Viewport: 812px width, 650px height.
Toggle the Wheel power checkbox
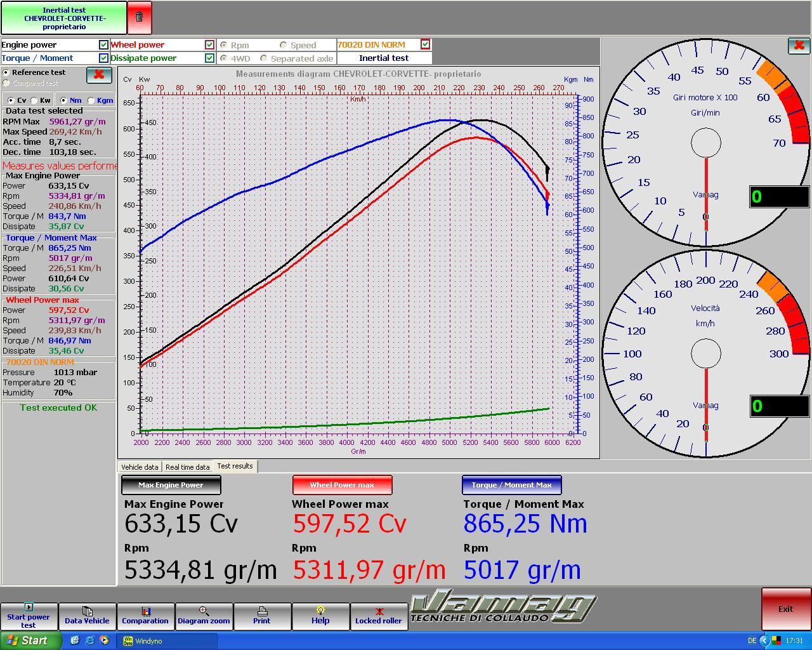point(209,45)
